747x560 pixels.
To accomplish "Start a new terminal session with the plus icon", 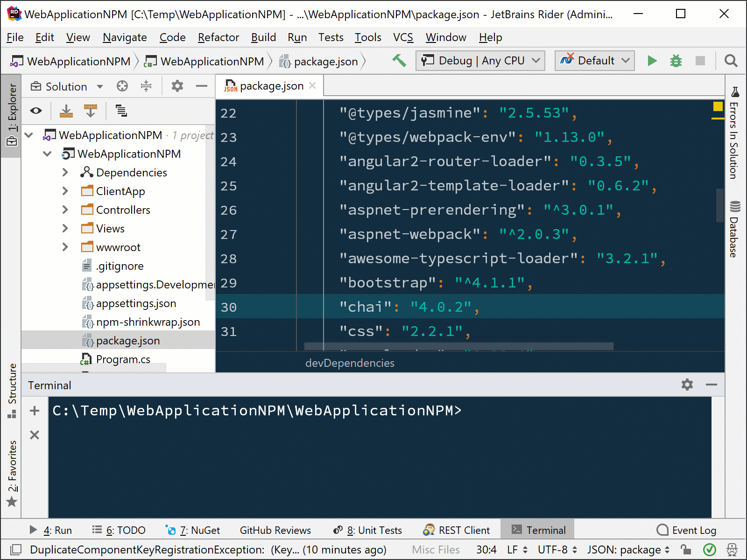I will click(x=34, y=410).
